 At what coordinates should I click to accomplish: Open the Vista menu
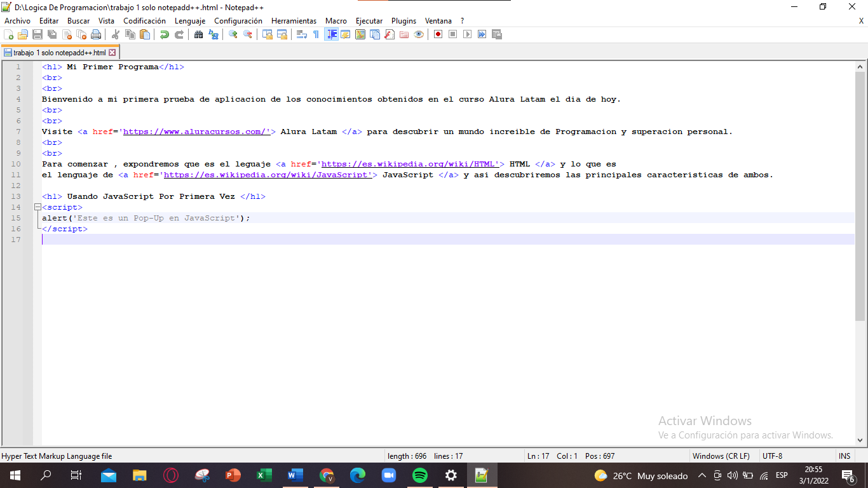coord(107,21)
